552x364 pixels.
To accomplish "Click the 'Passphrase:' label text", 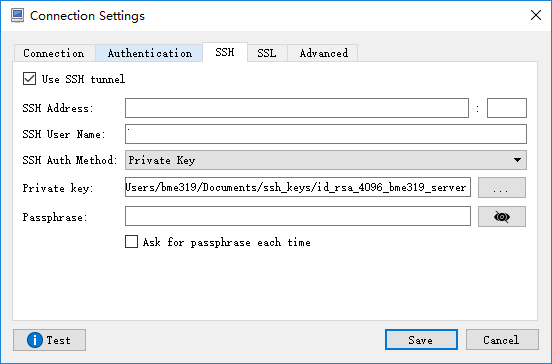I will (55, 217).
